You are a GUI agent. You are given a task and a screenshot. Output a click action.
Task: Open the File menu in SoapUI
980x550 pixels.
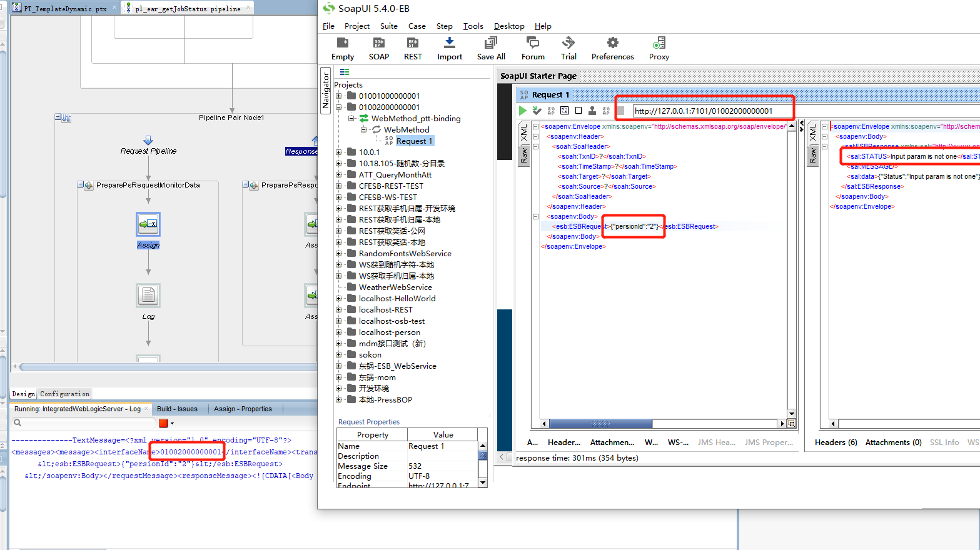tap(328, 26)
